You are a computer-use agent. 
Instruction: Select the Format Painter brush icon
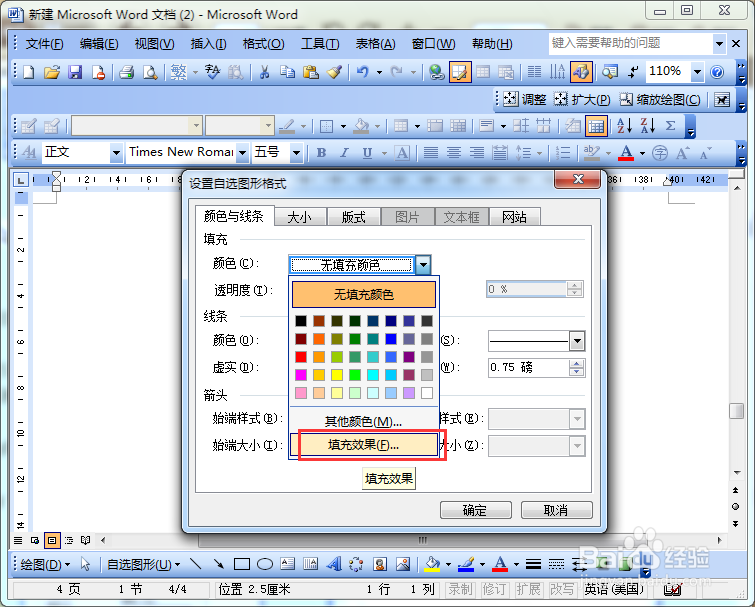[x=334, y=72]
